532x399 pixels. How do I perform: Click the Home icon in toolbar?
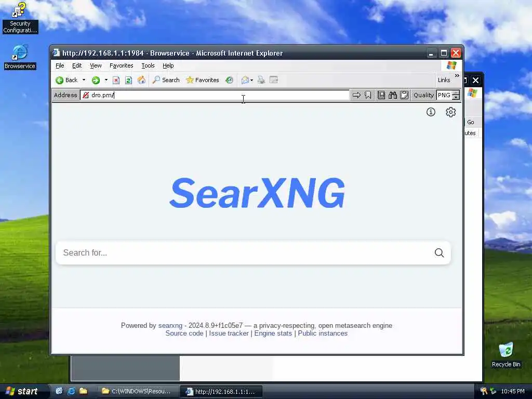coord(141,80)
